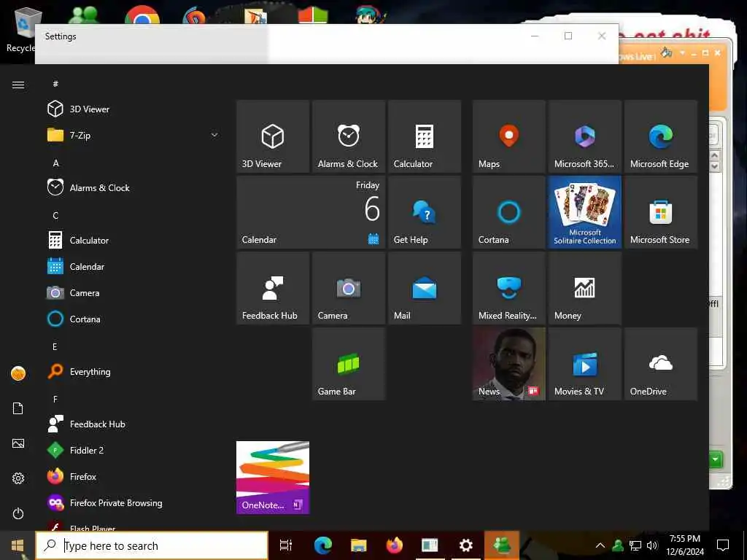Click the Windows Start button

[x=18, y=545]
